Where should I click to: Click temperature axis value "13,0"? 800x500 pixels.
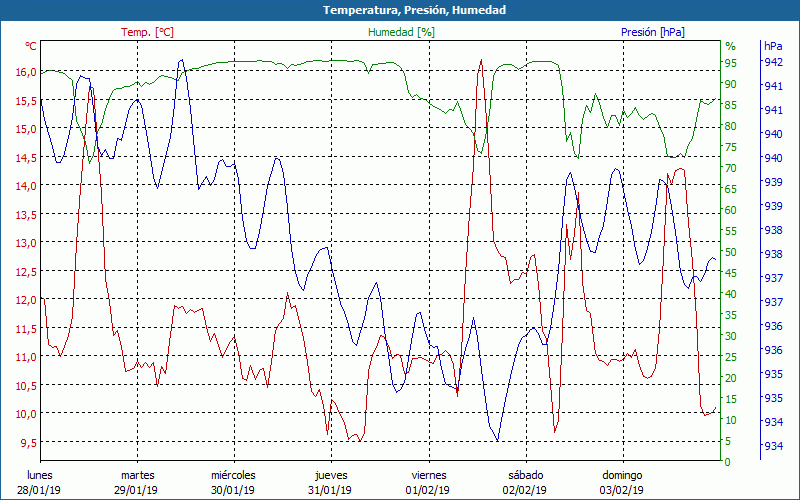coord(27,243)
